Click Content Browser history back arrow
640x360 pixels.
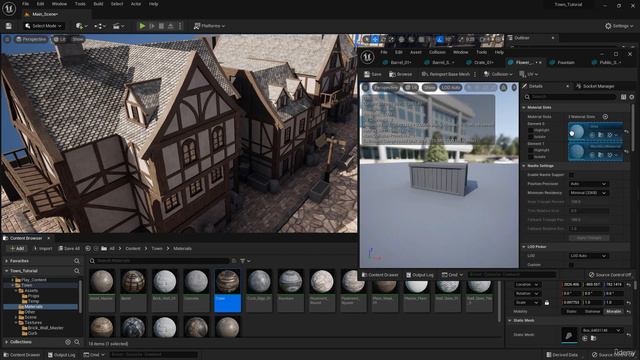(88, 248)
